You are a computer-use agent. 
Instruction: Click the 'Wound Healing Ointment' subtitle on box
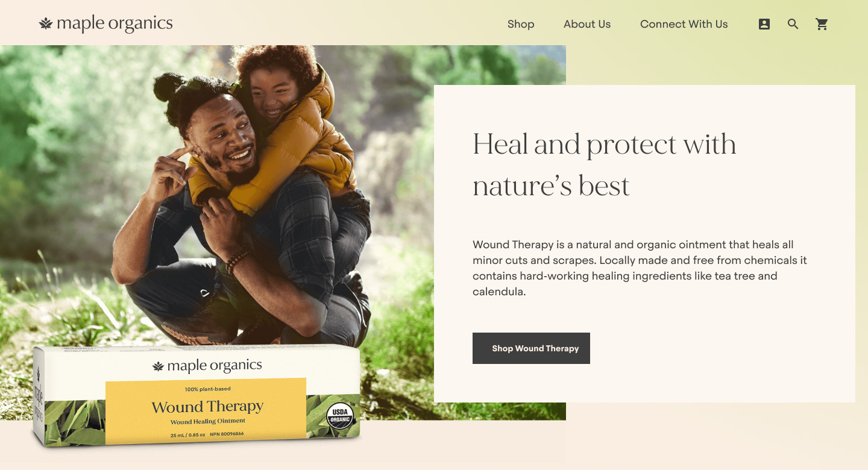point(208,421)
